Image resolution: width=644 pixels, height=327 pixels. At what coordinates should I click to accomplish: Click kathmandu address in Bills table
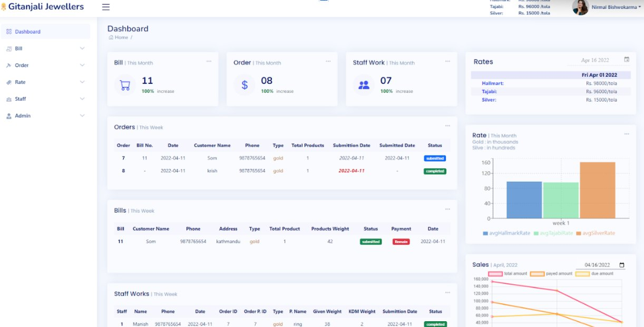pyautogui.click(x=228, y=242)
